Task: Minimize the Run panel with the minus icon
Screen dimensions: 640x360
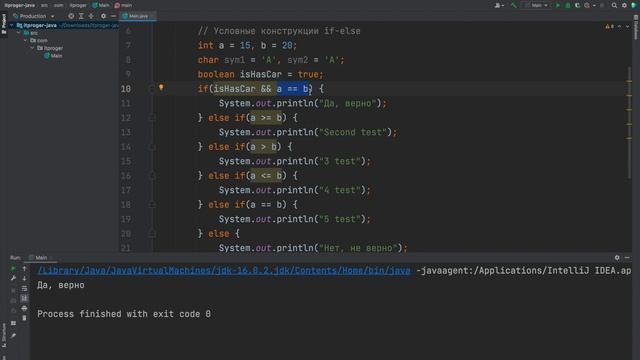Action: coord(627,258)
